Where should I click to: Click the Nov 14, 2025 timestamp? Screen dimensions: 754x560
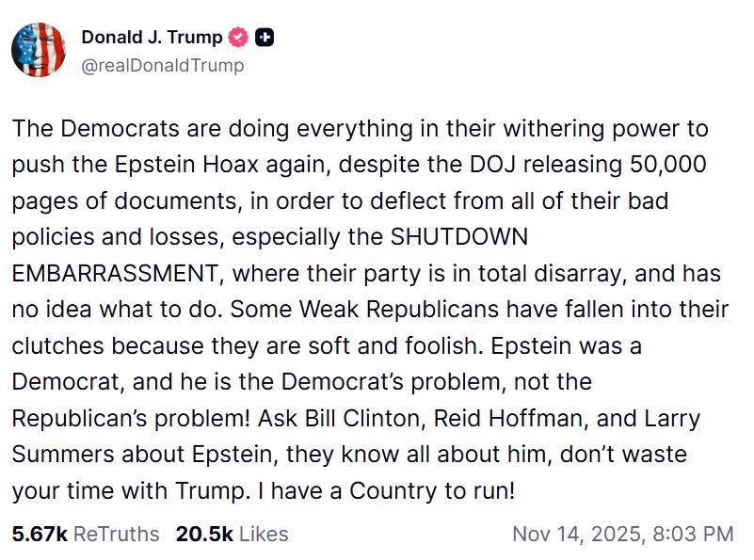tap(622, 534)
